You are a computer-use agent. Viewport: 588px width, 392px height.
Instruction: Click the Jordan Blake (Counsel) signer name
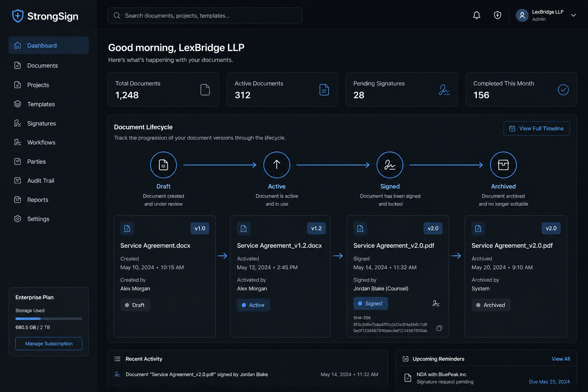(381, 288)
